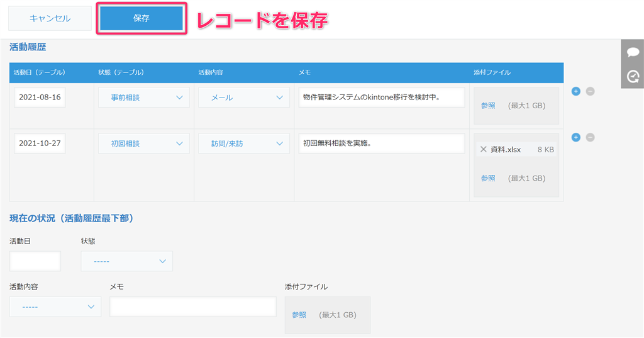The image size is (644, 338).
Task: Click 参照 link in the bottom 添付ファイル section
Action: (x=299, y=315)
